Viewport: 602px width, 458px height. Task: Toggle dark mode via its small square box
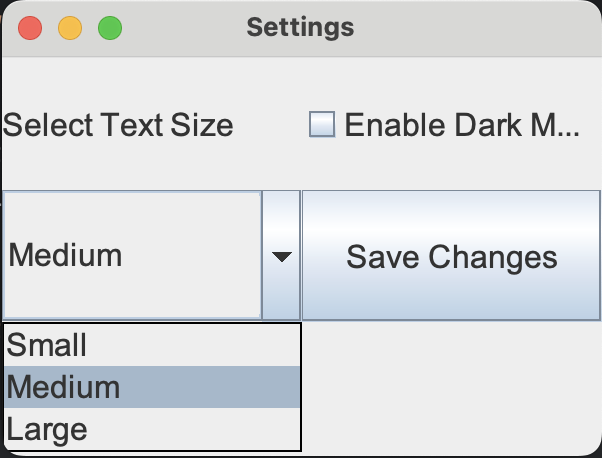322,125
